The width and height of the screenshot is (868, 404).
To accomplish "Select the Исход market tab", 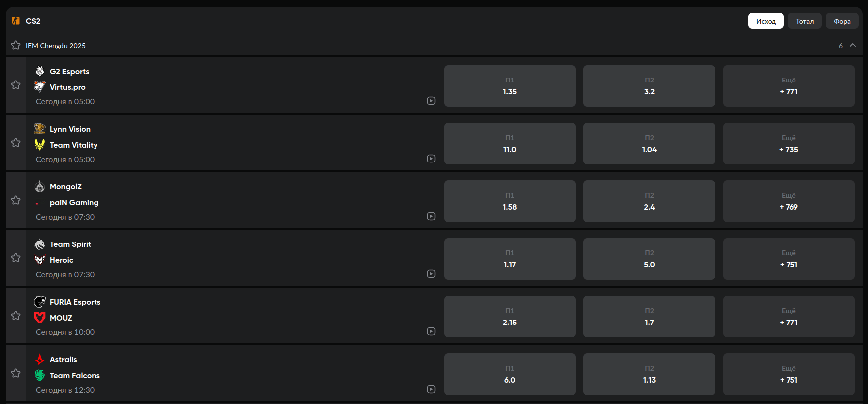I will click(766, 21).
